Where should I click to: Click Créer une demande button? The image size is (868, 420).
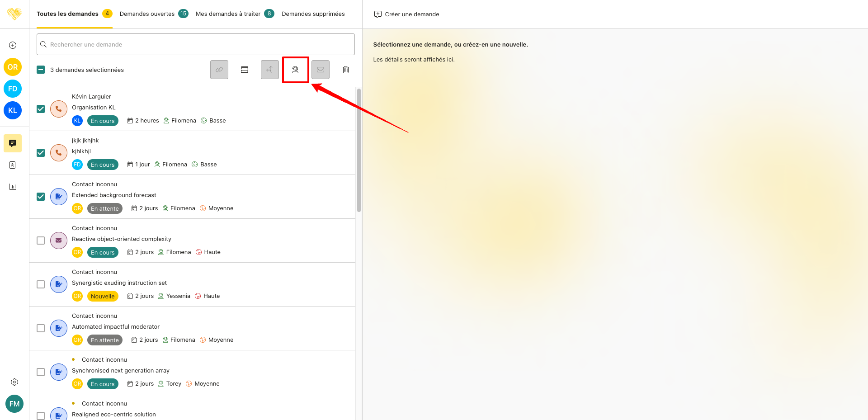click(x=407, y=14)
